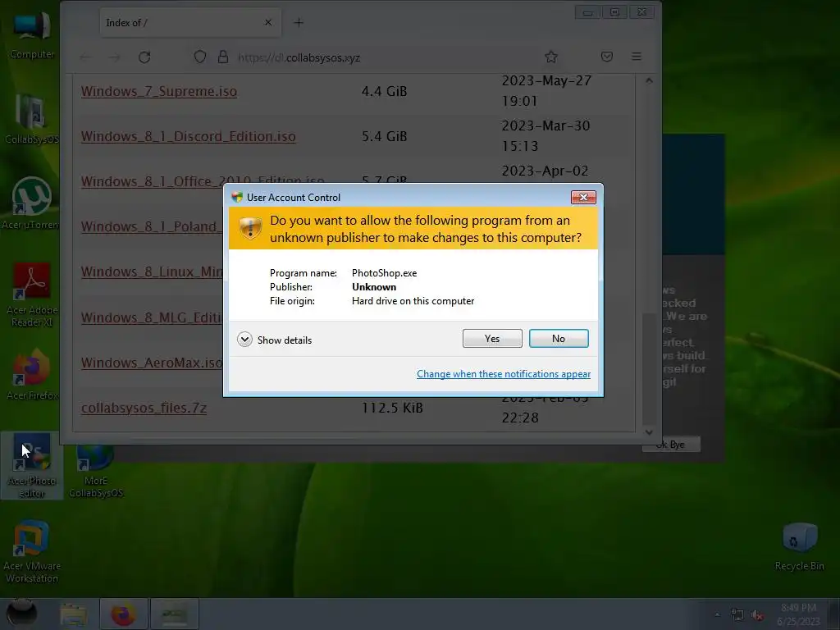Close the Index of / tab
This screenshot has width=840, height=630.
[268, 22]
